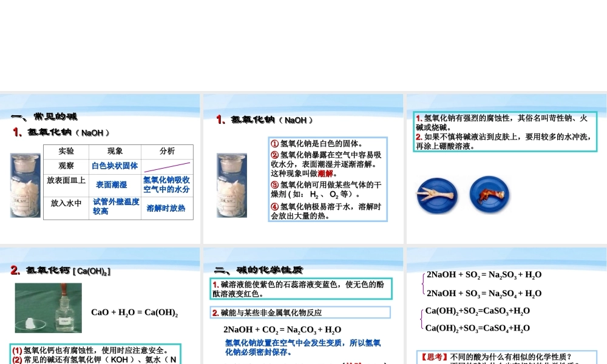Open the 二、碱的化学性质 slide
The height and width of the screenshot is (364, 607).
pyautogui.click(x=303, y=306)
